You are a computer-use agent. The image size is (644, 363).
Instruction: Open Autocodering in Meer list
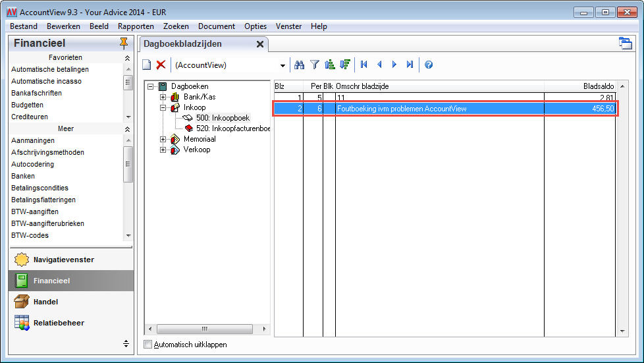[32, 165]
